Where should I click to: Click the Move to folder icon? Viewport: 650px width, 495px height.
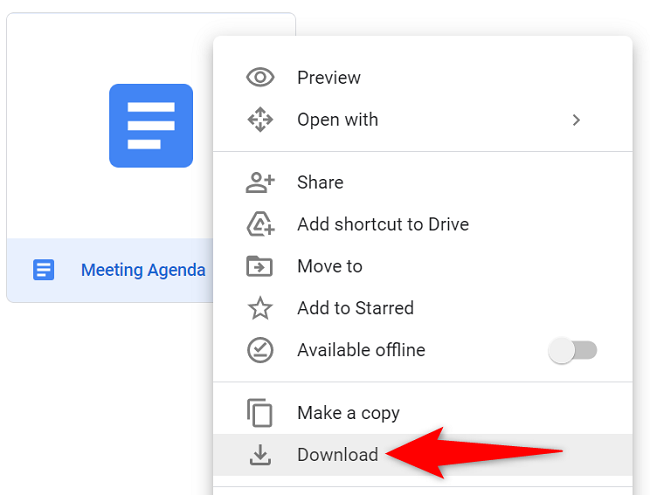pos(260,266)
